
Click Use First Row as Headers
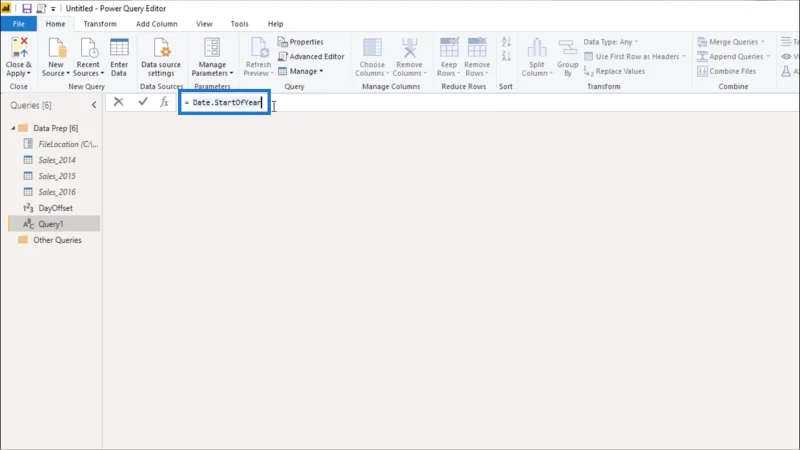pos(632,57)
